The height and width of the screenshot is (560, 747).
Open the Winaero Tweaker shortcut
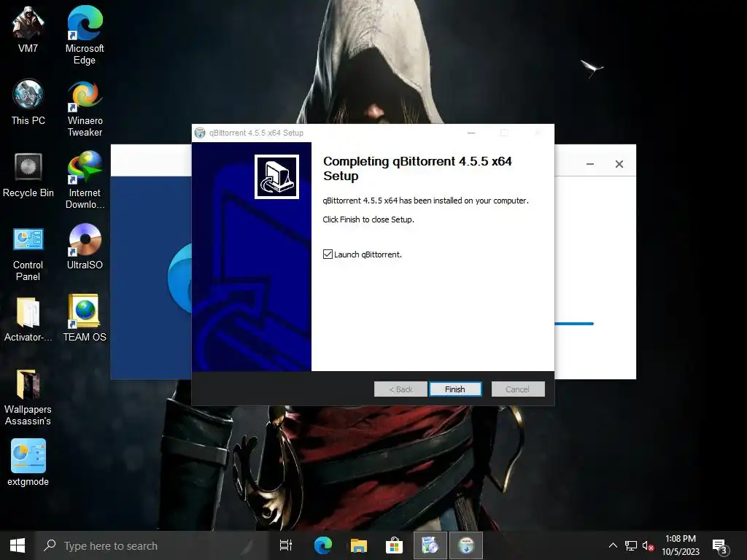tap(85, 109)
